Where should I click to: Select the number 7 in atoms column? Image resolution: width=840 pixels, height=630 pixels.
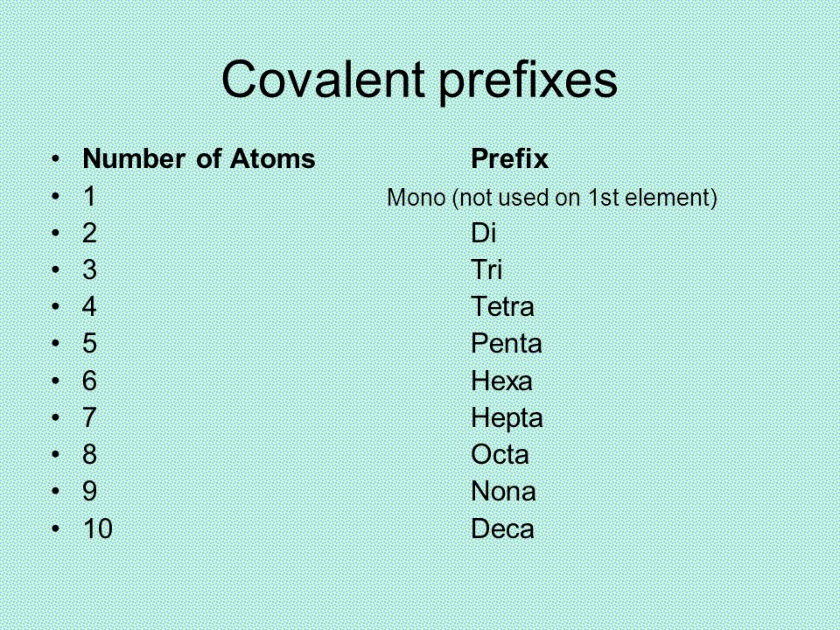pos(89,417)
